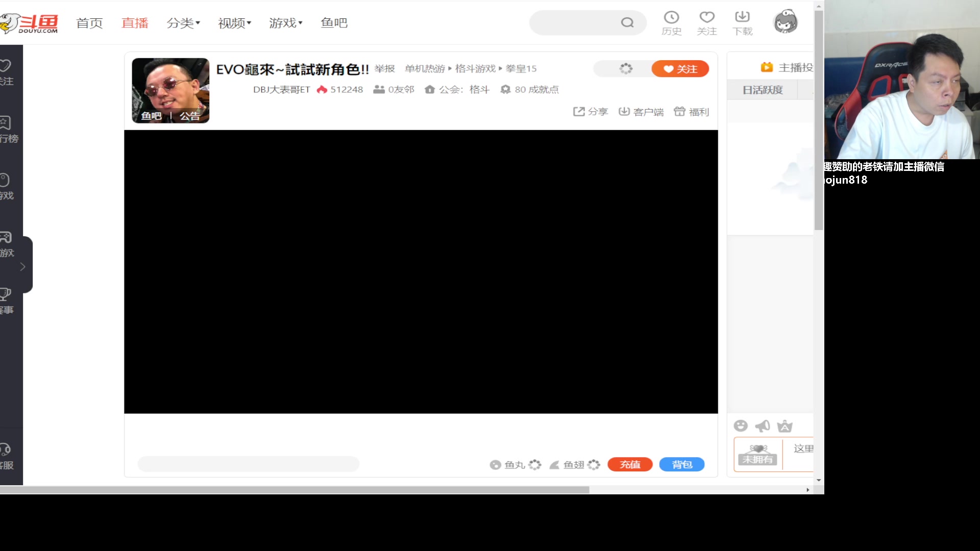
Task: Select the noble crown font icon in chat
Action: (785, 425)
